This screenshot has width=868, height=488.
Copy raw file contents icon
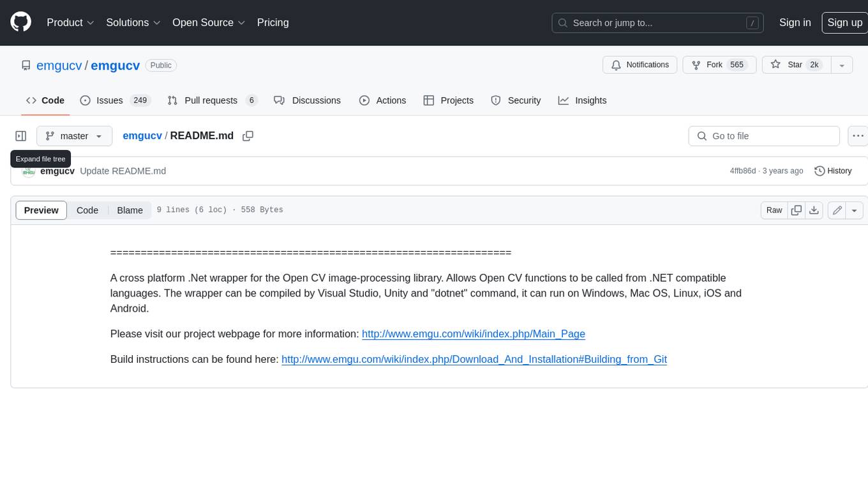click(796, 210)
